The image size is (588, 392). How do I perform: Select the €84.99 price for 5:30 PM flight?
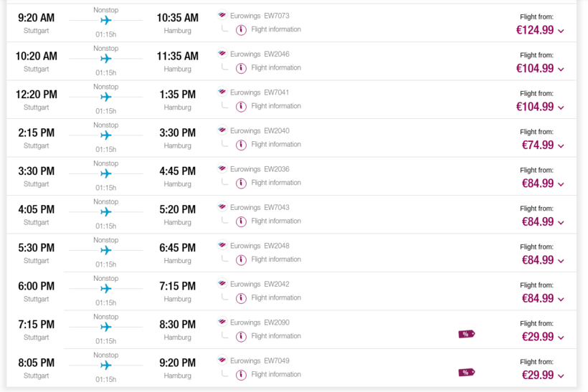coord(537,260)
